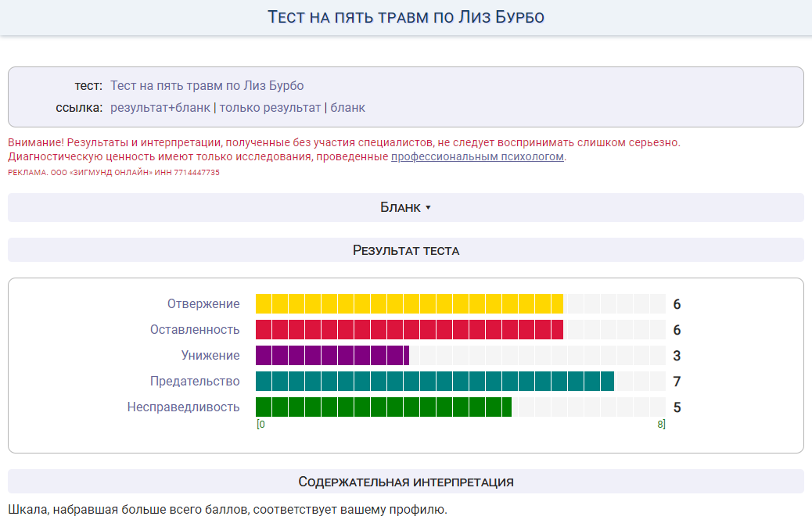Click the тест: field label
Image resolution: width=812 pixels, height=527 pixels.
tap(88, 86)
